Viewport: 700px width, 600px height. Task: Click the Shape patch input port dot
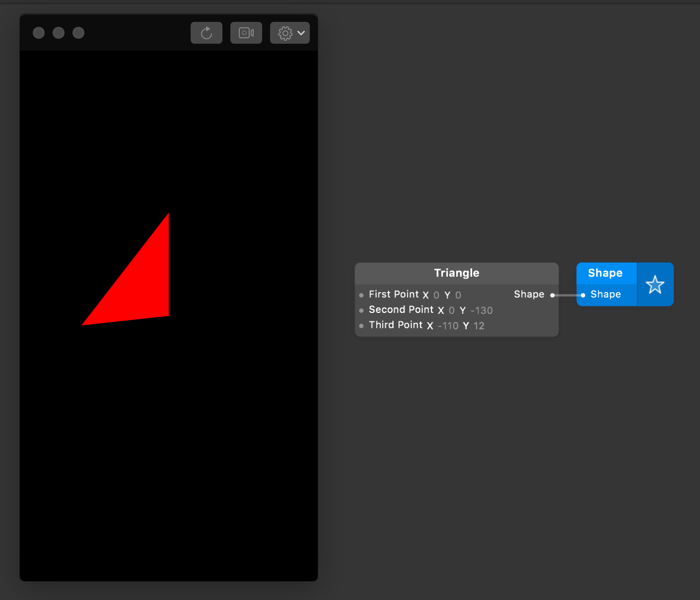[583, 295]
